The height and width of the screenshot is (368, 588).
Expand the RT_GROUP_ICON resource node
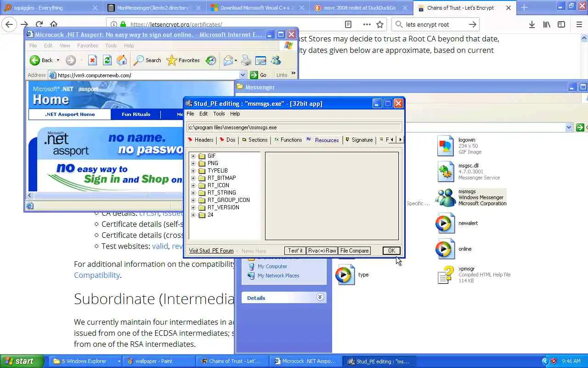coord(193,200)
